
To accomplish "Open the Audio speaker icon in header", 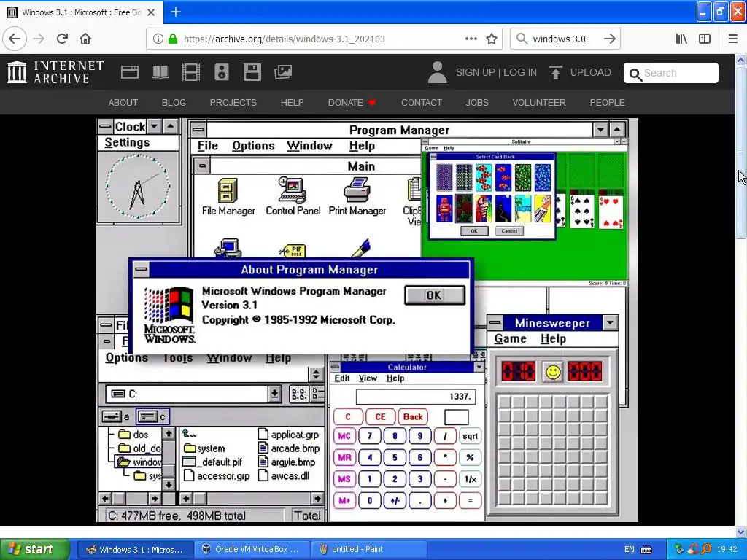I will pos(222,72).
